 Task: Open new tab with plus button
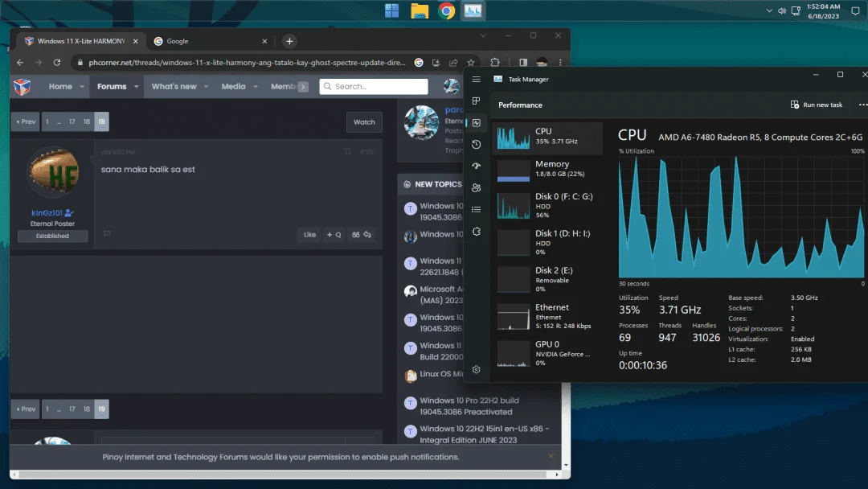point(289,41)
